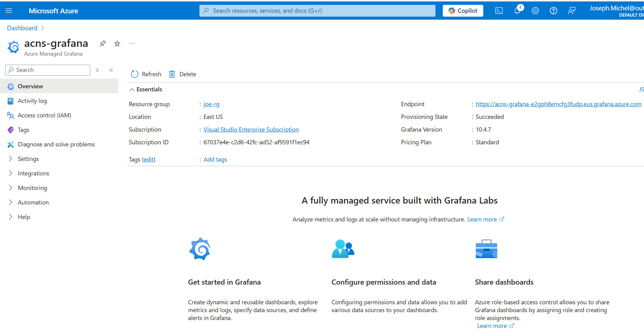Click the Copilot button
The height and width of the screenshot is (333, 644).
click(x=463, y=11)
